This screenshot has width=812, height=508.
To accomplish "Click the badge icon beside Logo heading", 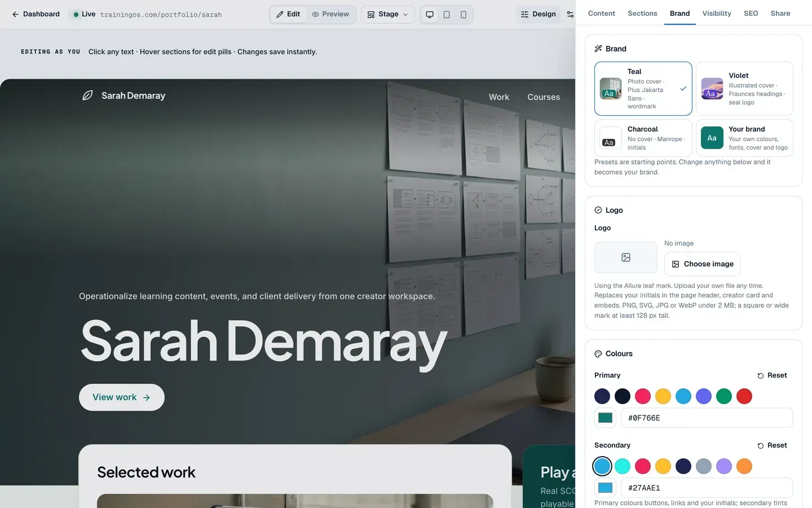I will [x=598, y=211].
